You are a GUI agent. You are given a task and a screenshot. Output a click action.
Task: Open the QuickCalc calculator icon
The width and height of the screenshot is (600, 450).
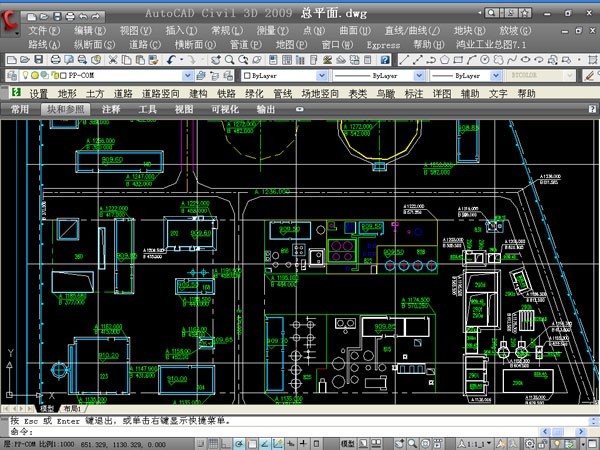[x=367, y=60]
